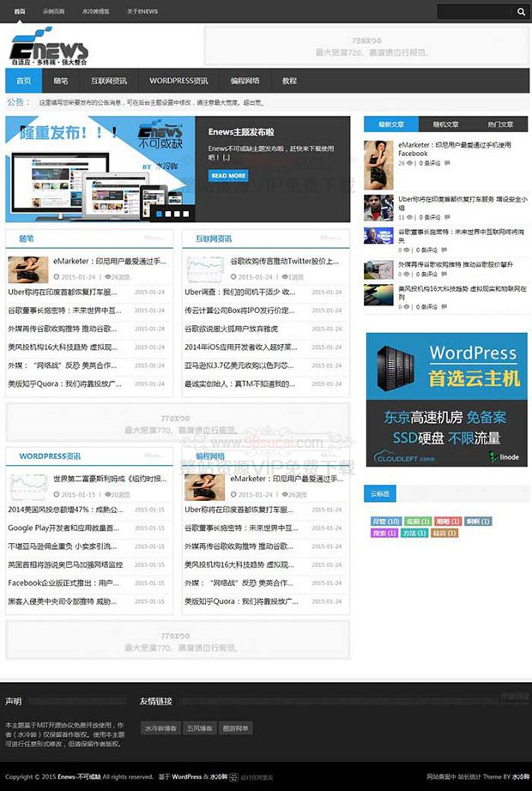This screenshot has height=791, width=532.
Task: Open the 水冷眸博客 friendly link button
Action: 160,728
